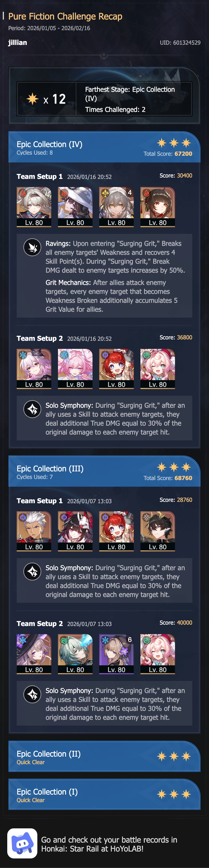Click the Farthest Stage summary panel
The image size is (209, 868).
(104, 99)
